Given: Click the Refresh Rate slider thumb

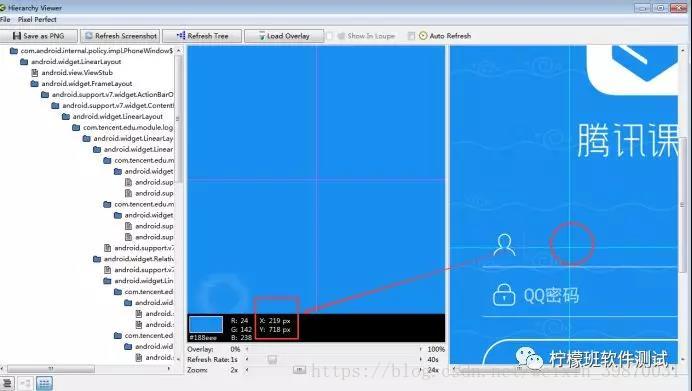Looking at the screenshot, I should pyautogui.click(x=272, y=360).
